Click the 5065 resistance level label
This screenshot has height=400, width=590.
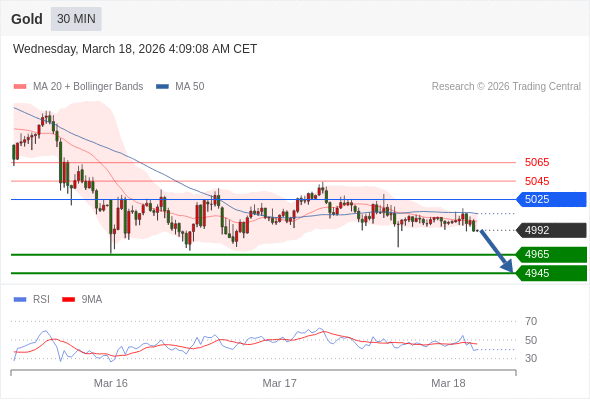coord(537,163)
